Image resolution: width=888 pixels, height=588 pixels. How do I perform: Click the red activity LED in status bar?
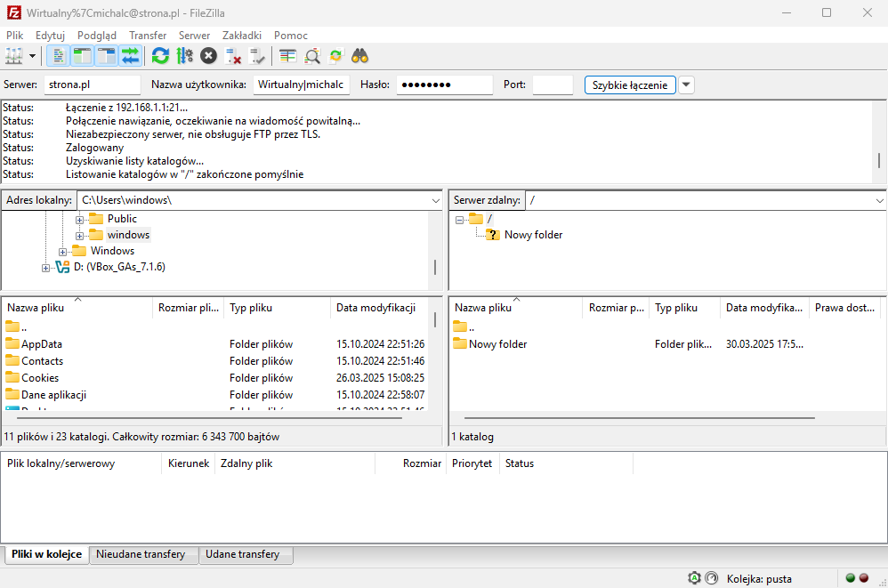point(864,578)
